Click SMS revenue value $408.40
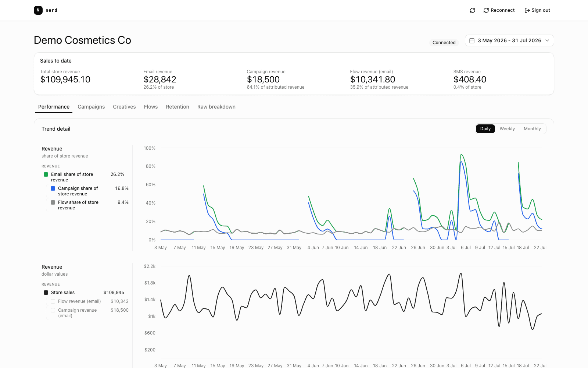Viewport: 588px width, 368px height. 470,79
